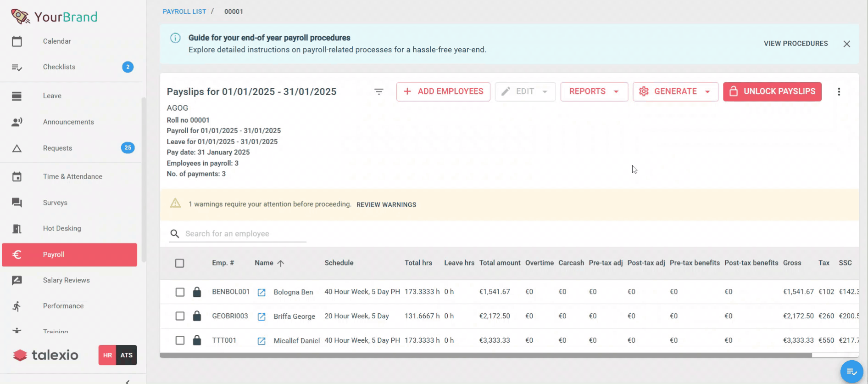Dismiss the end-of-year guide banner
868x384 pixels.
tap(847, 44)
